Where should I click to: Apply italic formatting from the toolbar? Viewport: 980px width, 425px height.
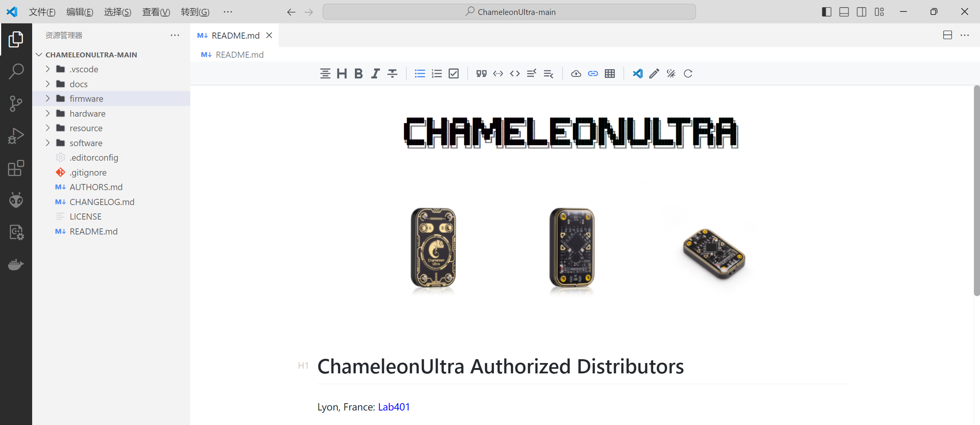point(375,73)
